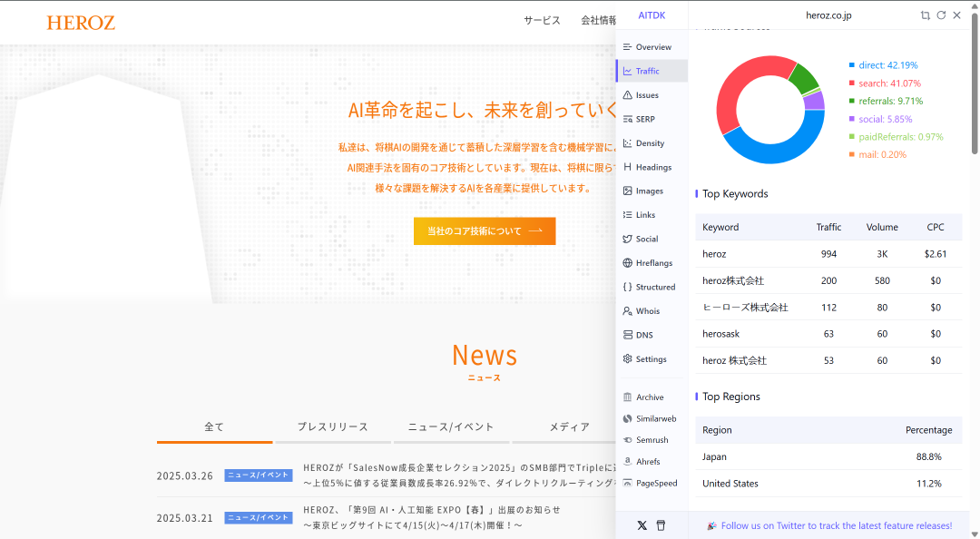Viewport: 980px width, 539px height.
Task: Click the Social bird icon
Action: 628,239
